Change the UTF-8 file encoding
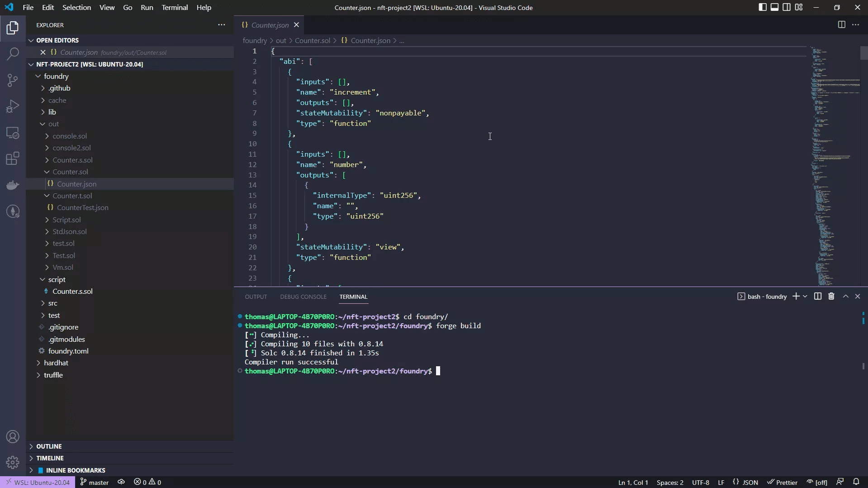The image size is (868, 488). click(701, 482)
